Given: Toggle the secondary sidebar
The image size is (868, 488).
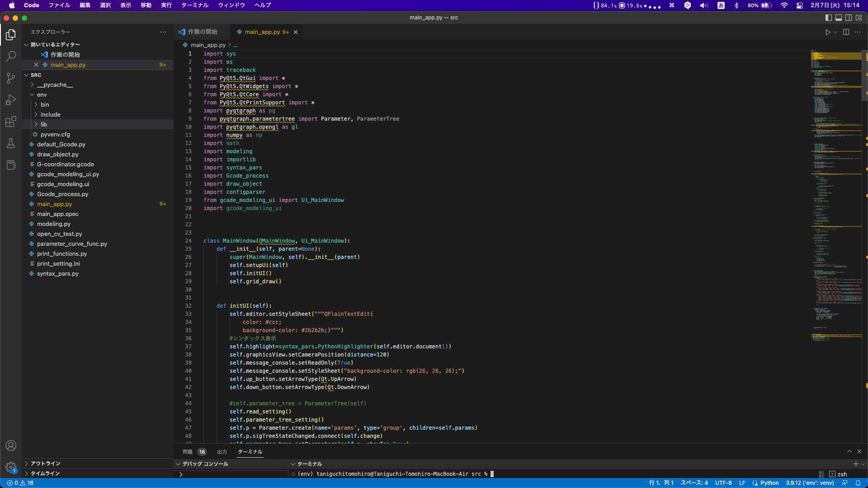Looking at the screenshot, I should [x=849, y=18].
